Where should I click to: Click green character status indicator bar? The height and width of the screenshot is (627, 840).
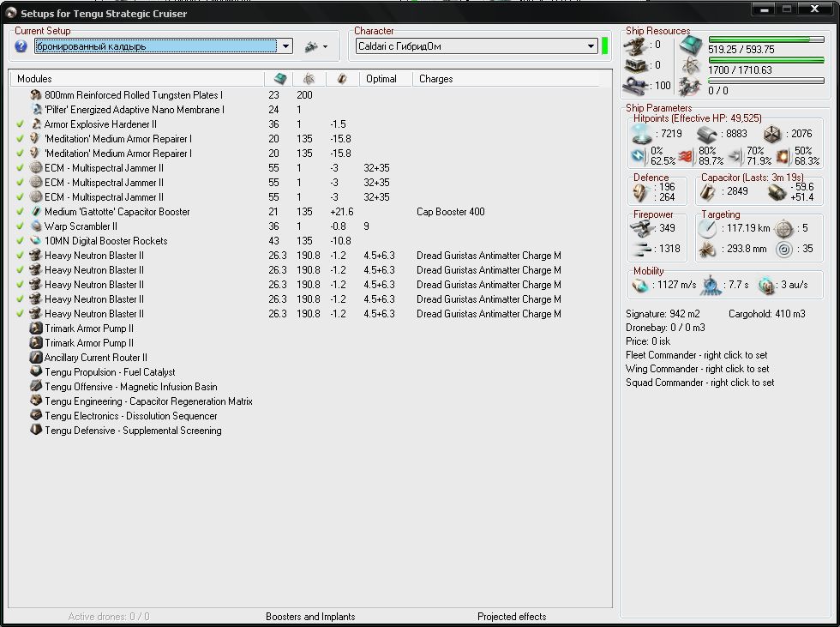605,46
